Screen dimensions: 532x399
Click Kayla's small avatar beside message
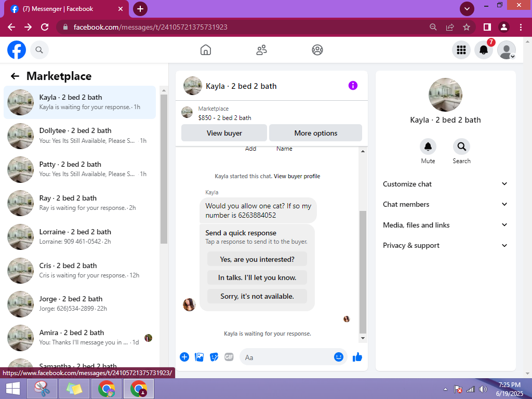click(x=189, y=304)
